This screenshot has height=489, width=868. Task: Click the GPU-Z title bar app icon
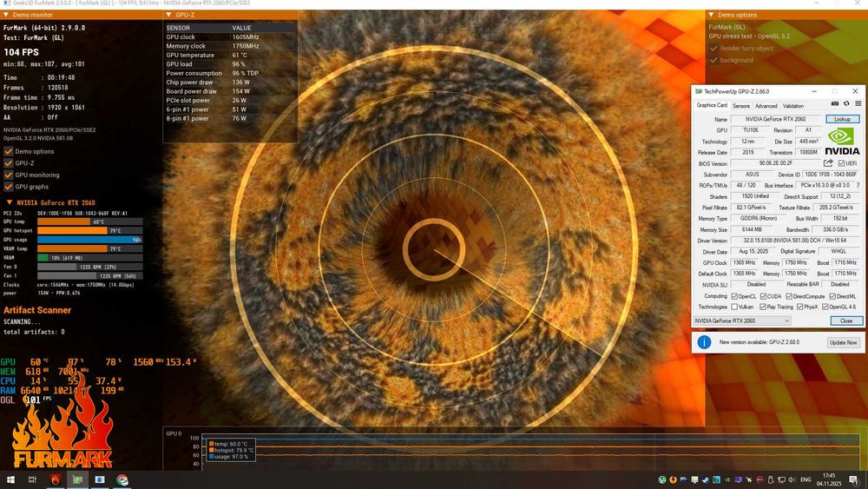point(699,91)
